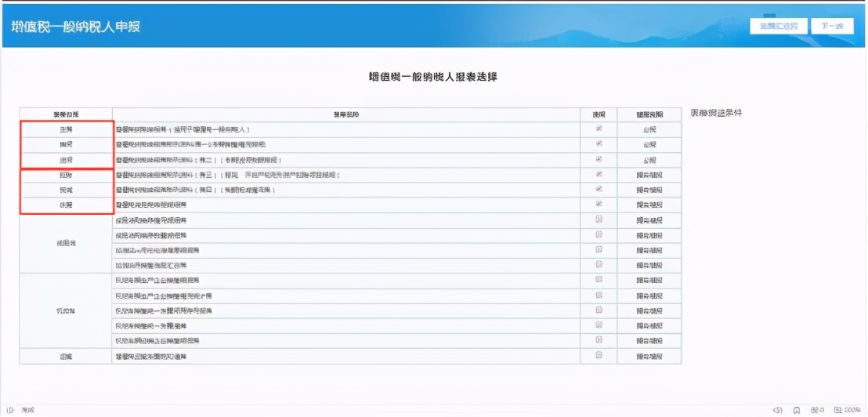The image size is (868, 417).
Task: Check the selection box in the last table row
Action: tap(599, 356)
